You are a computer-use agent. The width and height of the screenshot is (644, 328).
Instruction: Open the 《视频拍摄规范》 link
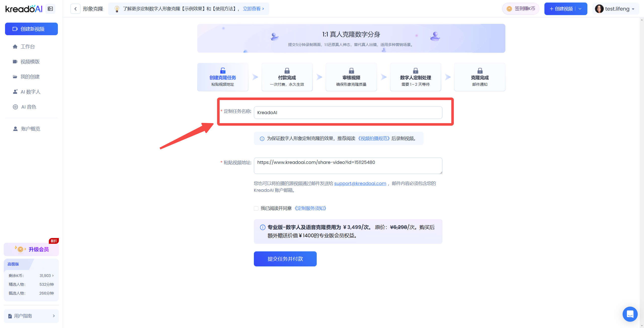(374, 138)
